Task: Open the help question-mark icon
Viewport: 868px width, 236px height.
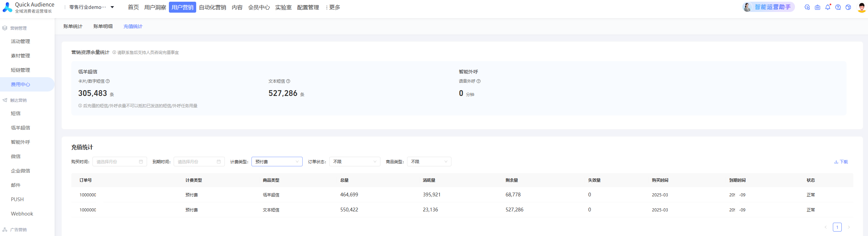Action: (x=838, y=7)
